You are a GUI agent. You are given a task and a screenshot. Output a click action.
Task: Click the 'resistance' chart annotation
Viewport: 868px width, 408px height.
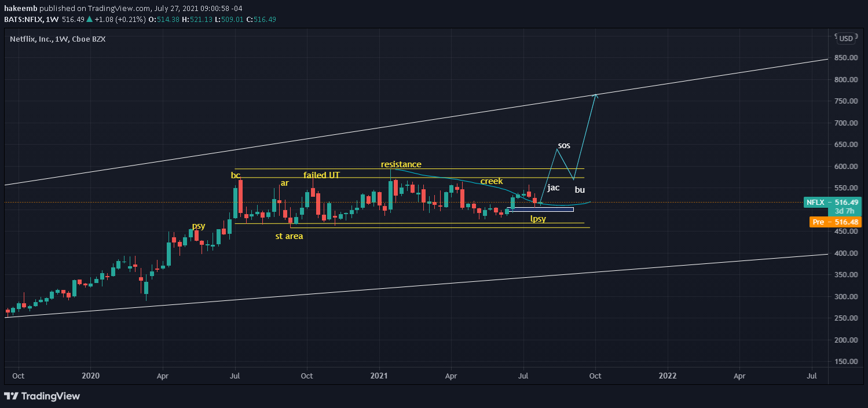click(x=401, y=164)
